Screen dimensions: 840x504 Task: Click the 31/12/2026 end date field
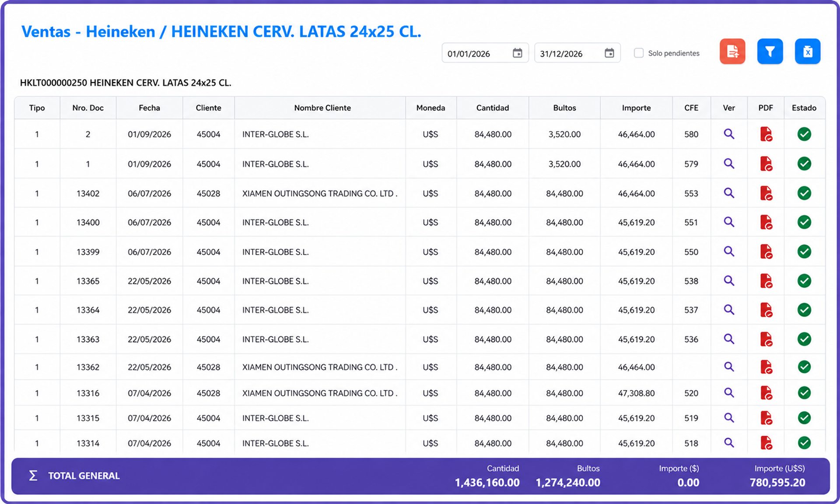click(577, 53)
